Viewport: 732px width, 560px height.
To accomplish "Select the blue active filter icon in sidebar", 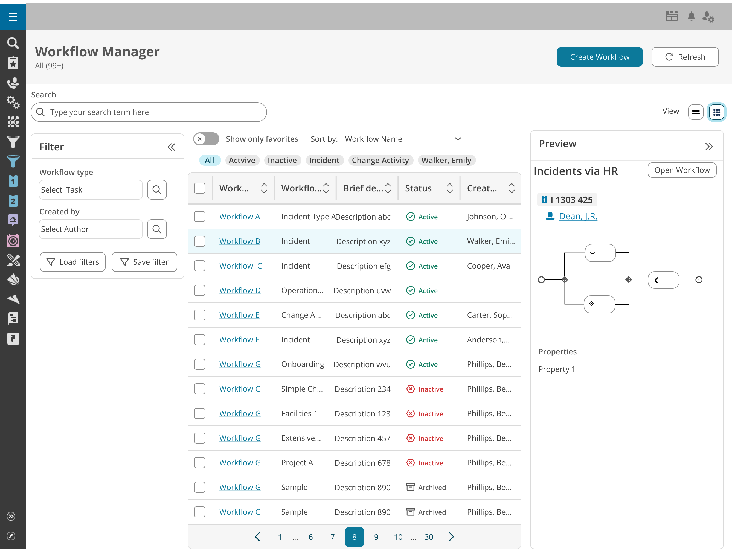I will coord(13,162).
